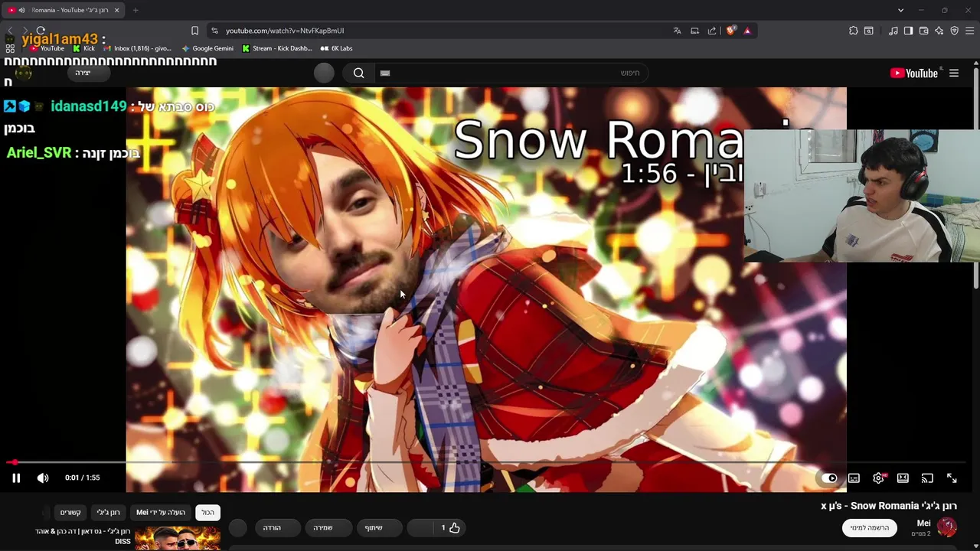Screen dimensions: 980x551
Task: Mute the video volume
Action: [x=43, y=478]
